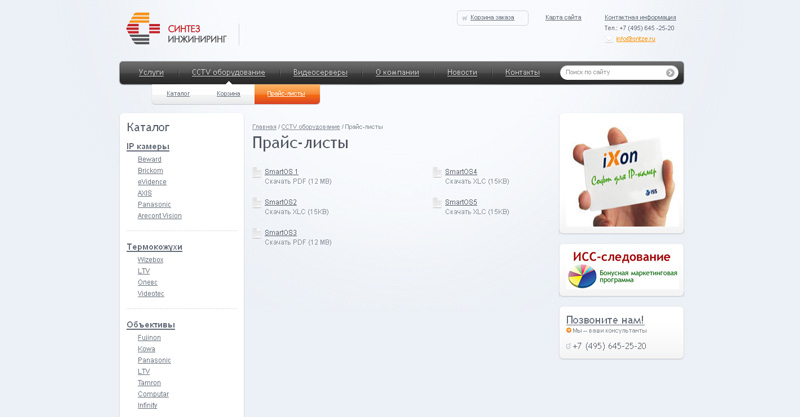Open the Корзина заказа cart button
This screenshot has height=417, width=800.
pyautogui.click(x=492, y=18)
